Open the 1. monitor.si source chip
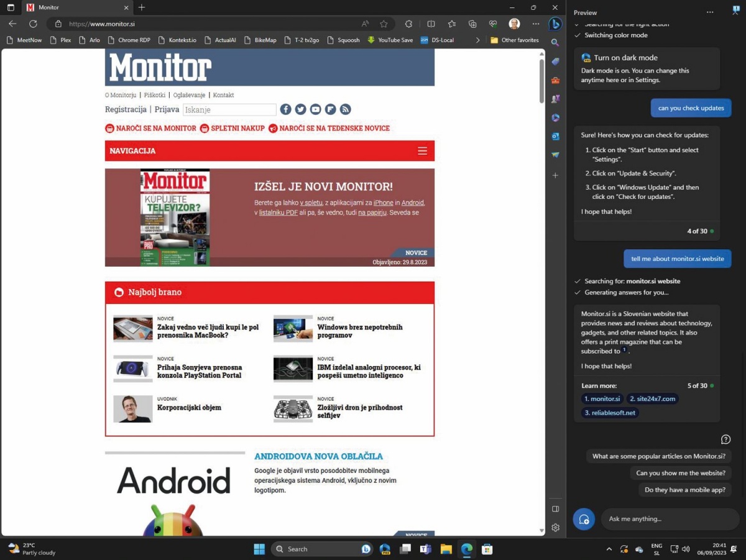This screenshot has width=746, height=560. click(x=602, y=399)
